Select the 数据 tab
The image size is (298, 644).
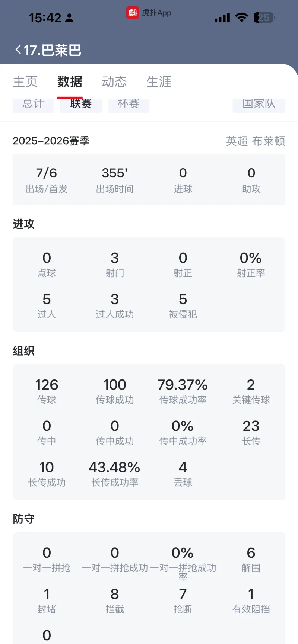coord(70,81)
